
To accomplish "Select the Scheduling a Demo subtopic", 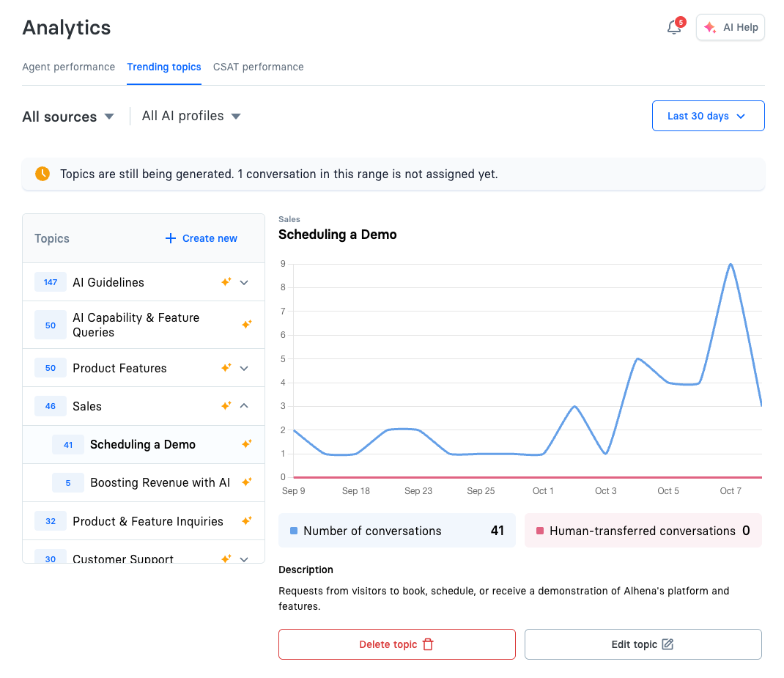I will click(x=144, y=444).
